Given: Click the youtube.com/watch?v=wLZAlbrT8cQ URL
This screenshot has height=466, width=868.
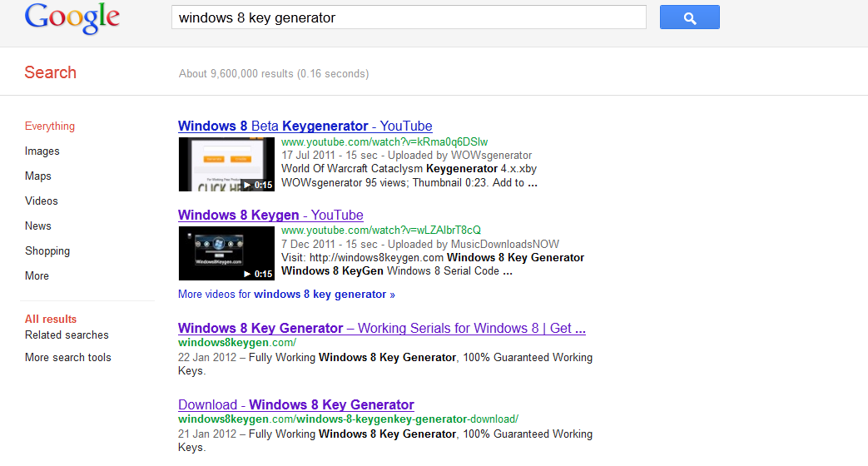Looking at the screenshot, I should [381, 231].
